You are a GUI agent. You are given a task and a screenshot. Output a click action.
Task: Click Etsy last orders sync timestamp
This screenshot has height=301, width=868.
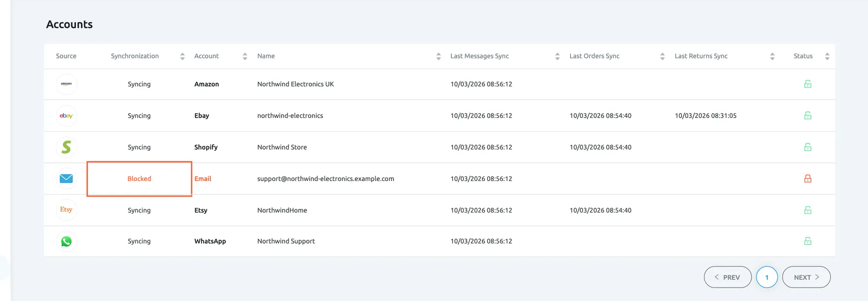[600, 210]
